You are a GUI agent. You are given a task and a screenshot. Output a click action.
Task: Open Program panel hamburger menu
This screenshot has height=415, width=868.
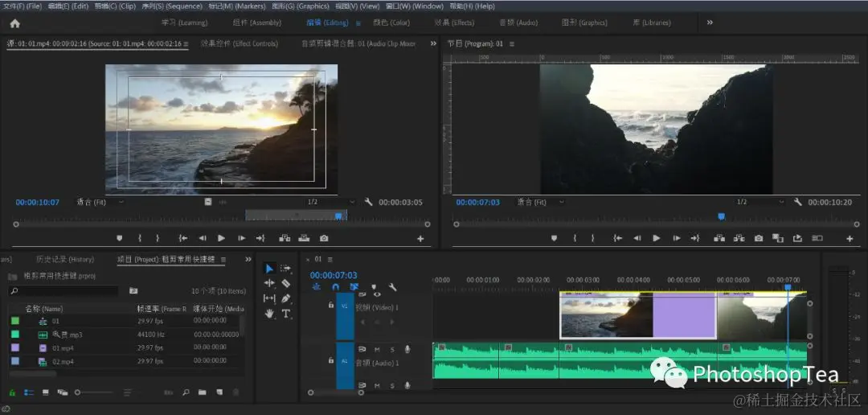click(511, 43)
